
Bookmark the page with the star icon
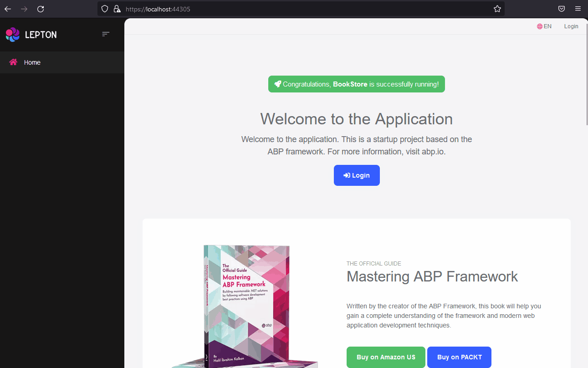(497, 9)
